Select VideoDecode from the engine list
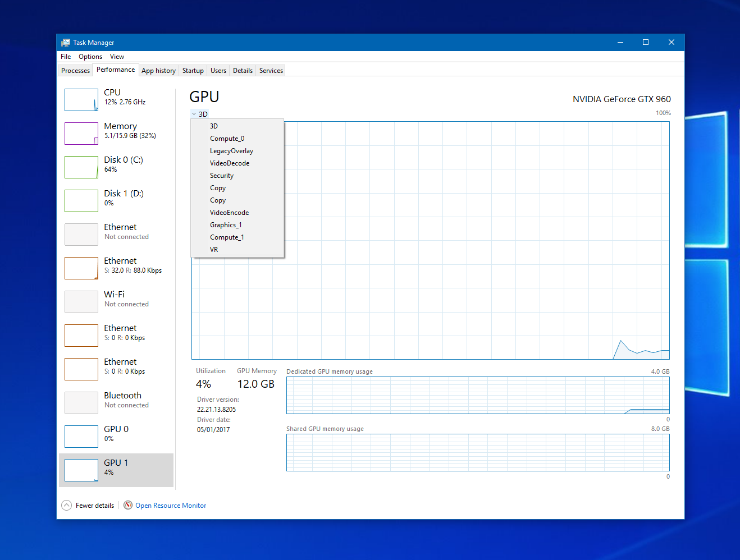The height and width of the screenshot is (560, 740). [230, 163]
